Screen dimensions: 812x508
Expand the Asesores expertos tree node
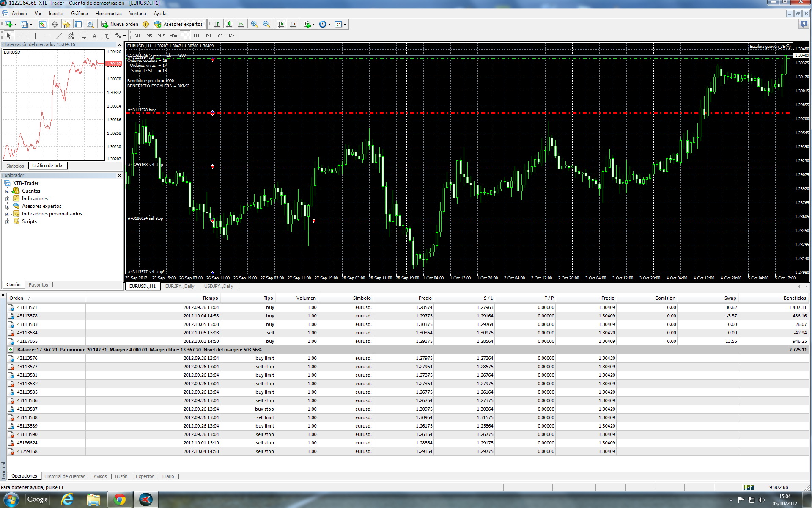pyautogui.click(x=7, y=206)
